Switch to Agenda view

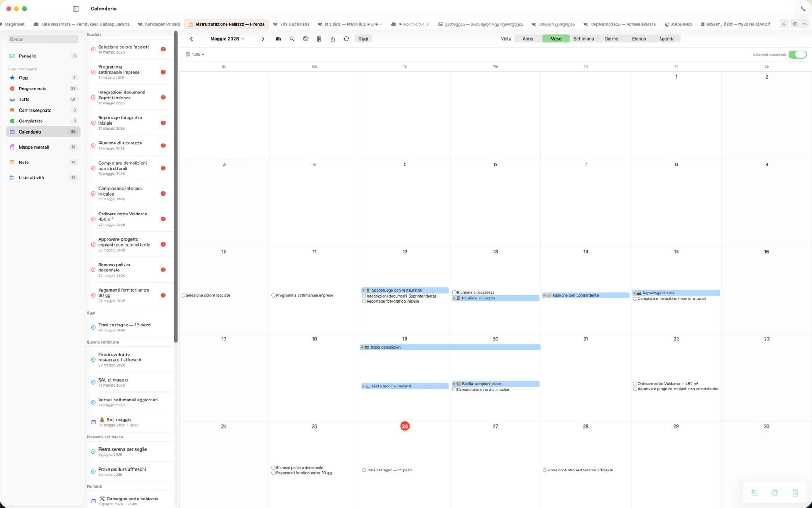click(667, 39)
